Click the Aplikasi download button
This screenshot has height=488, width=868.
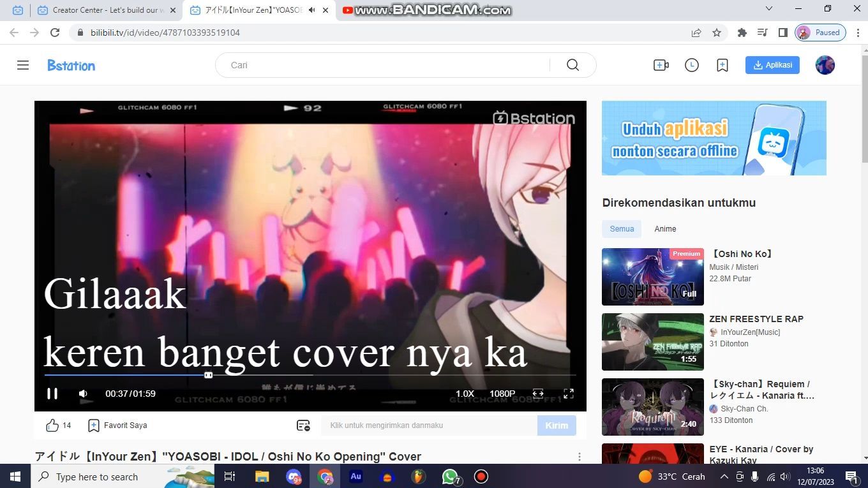[x=772, y=65]
